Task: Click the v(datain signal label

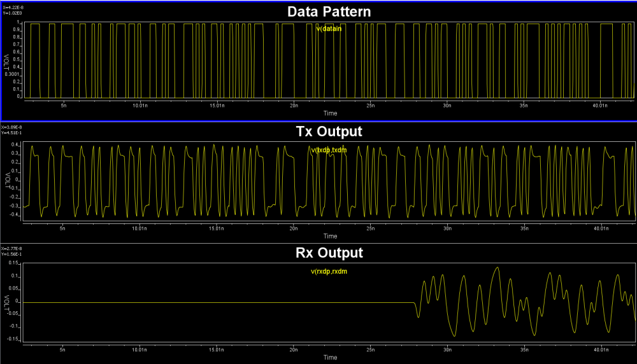Action: 329,28
